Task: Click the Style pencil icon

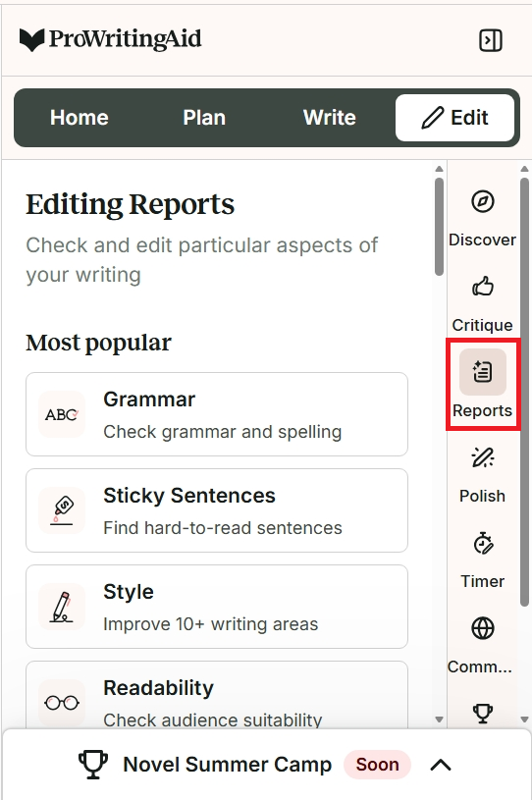Action: point(62,607)
